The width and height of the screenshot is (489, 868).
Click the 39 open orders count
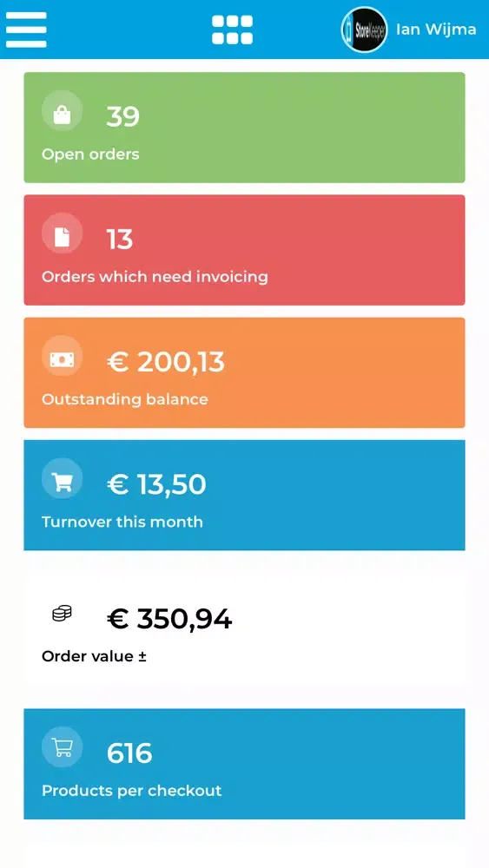[123, 117]
